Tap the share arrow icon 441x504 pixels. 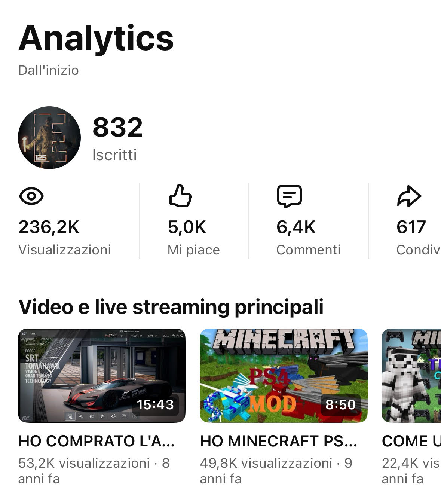click(x=409, y=196)
